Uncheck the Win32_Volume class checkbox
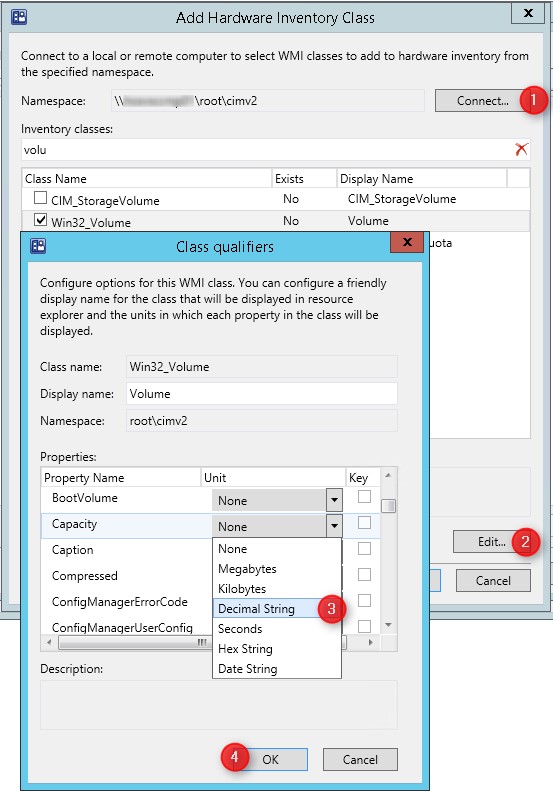Screen dimensions: 553x793 [40, 220]
